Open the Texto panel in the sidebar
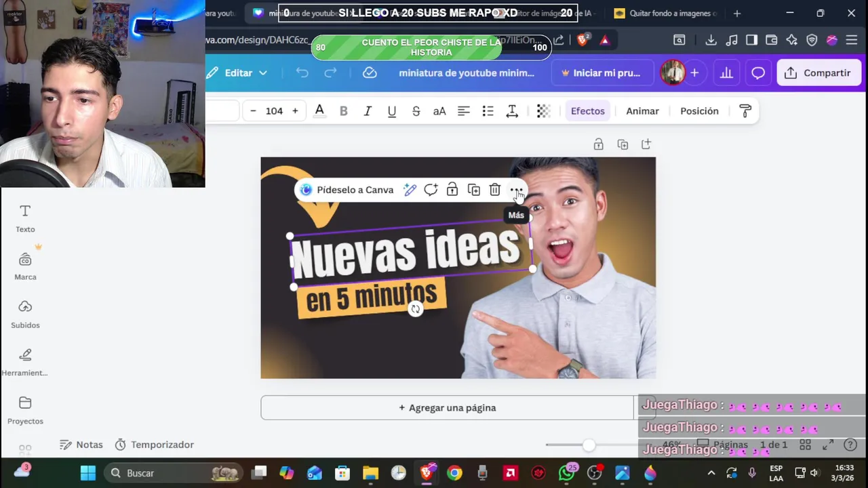868x488 pixels. coord(25,219)
